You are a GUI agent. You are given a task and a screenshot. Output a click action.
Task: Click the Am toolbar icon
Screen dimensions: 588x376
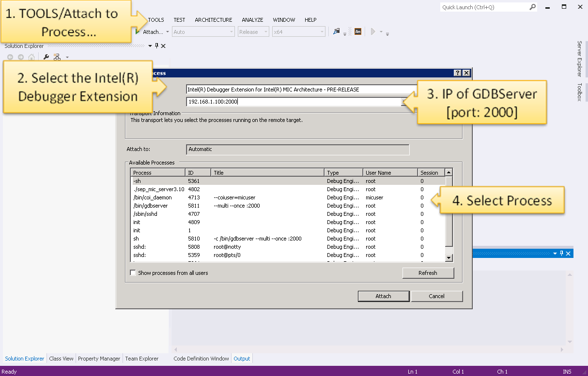(358, 31)
